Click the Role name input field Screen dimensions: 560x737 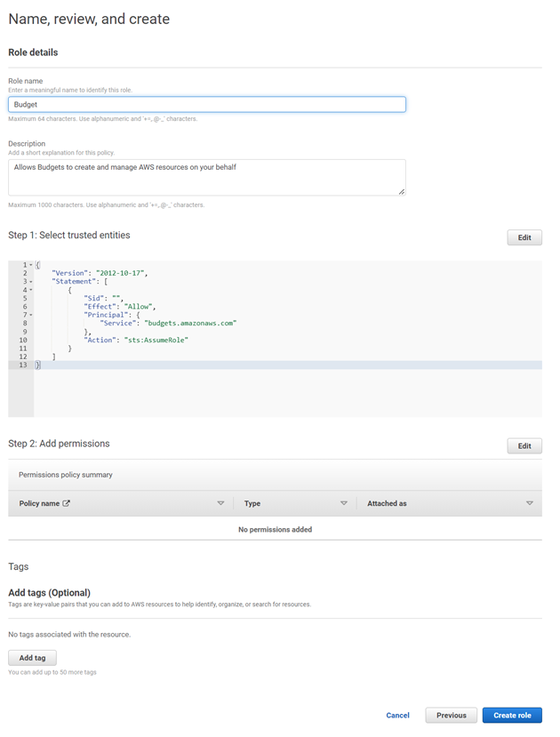[x=206, y=105]
